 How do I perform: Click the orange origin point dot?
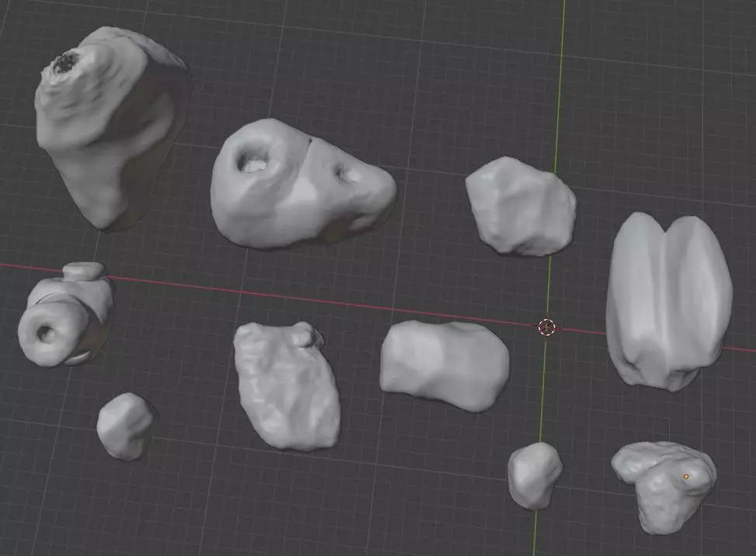click(x=686, y=477)
